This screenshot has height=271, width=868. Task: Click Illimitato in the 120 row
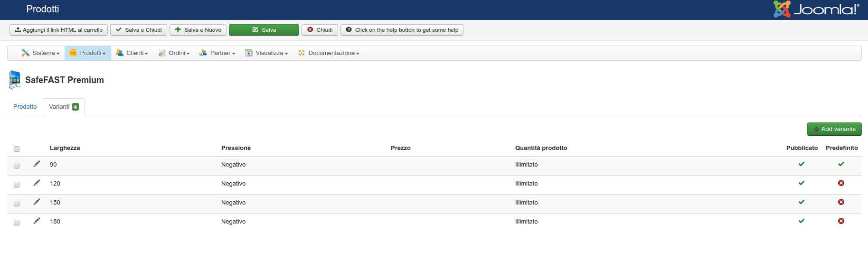(527, 184)
